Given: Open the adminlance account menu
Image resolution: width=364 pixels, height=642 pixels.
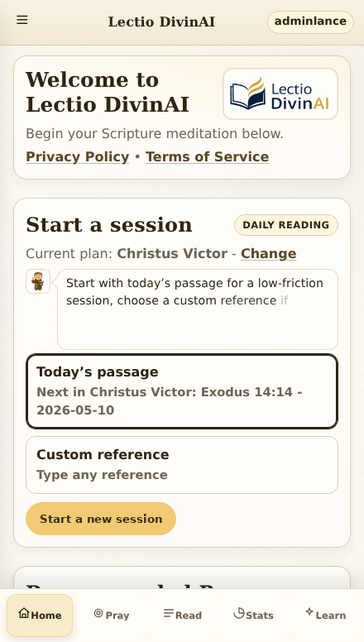Looking at the screenshot, I should point(310,22).
